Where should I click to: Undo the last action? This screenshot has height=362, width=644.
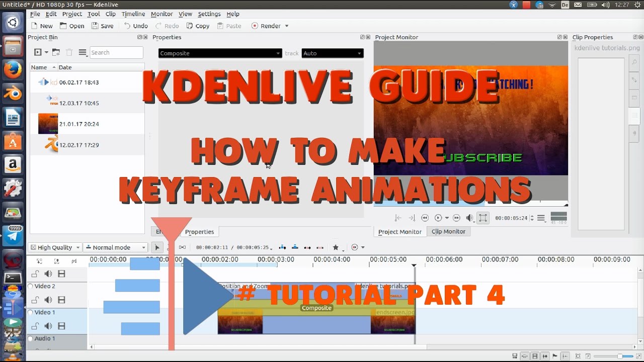(x=136, y=26)
